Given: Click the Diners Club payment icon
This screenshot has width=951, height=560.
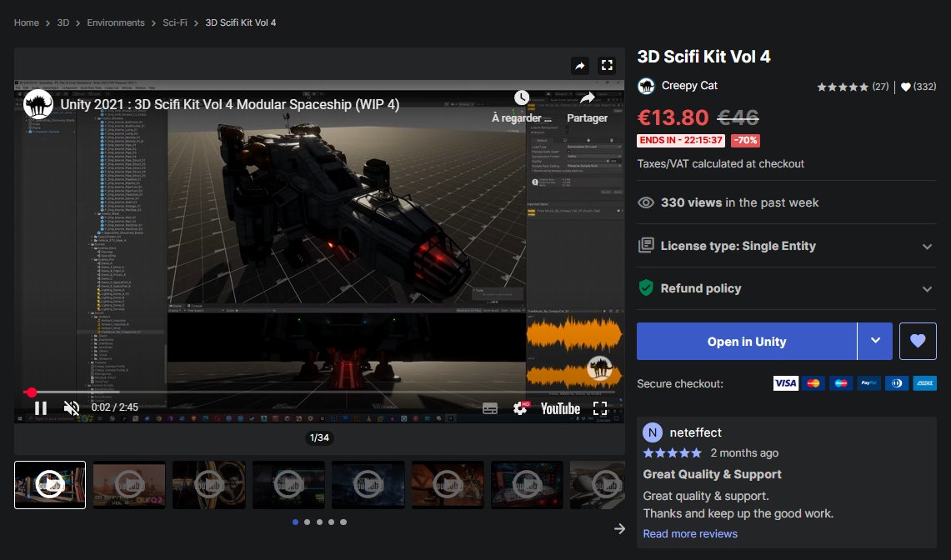Looking at the screenshot, I should 897,382.
